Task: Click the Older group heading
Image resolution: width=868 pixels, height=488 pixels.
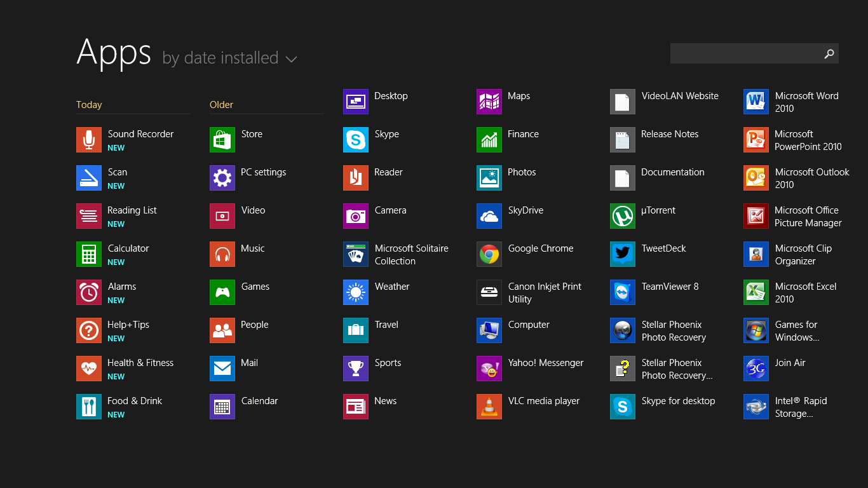Action: pos(222,105)
